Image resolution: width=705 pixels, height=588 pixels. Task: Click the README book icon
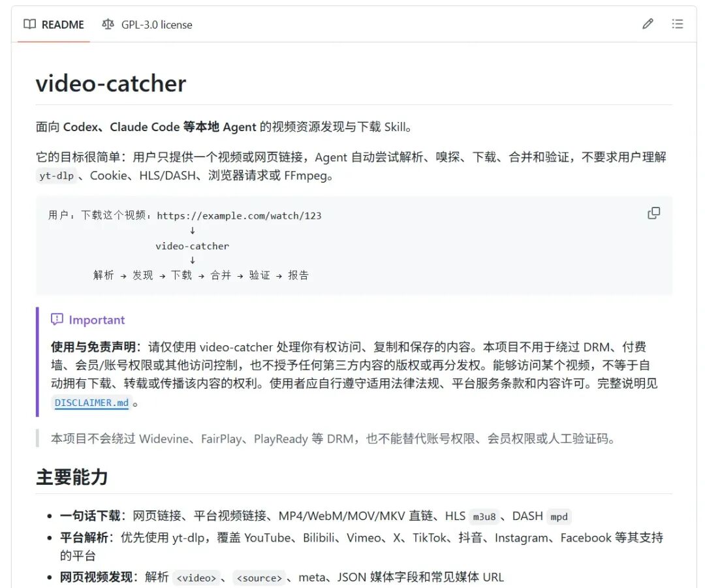29,24
